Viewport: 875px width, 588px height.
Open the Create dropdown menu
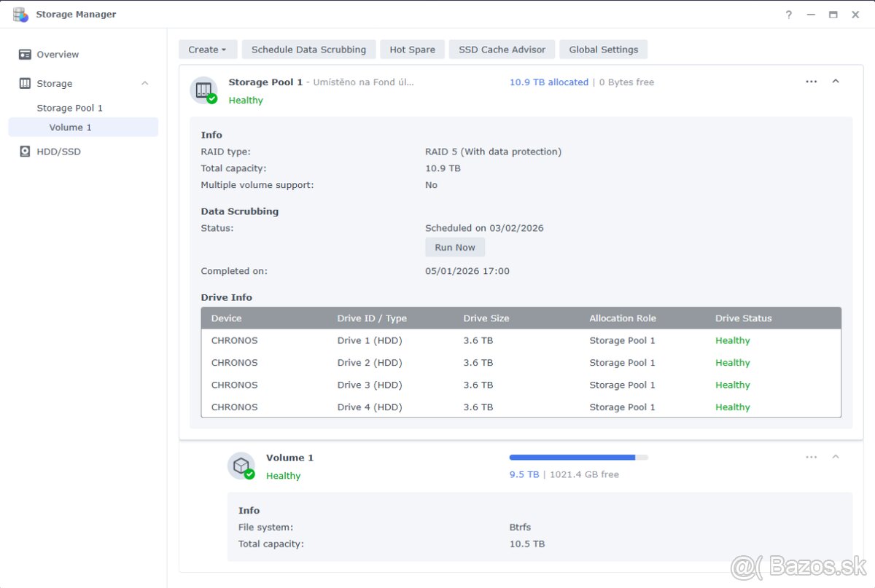tap(207, 49)
